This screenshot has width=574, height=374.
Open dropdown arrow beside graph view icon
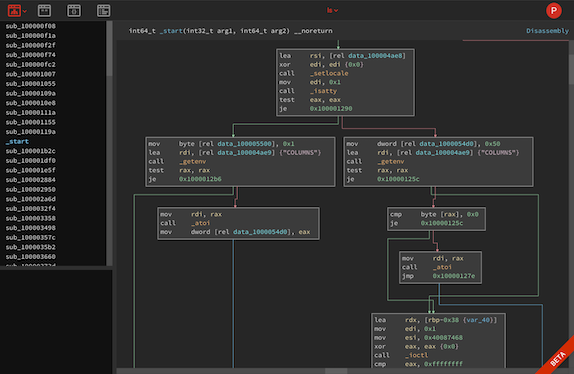coord(25,11)
